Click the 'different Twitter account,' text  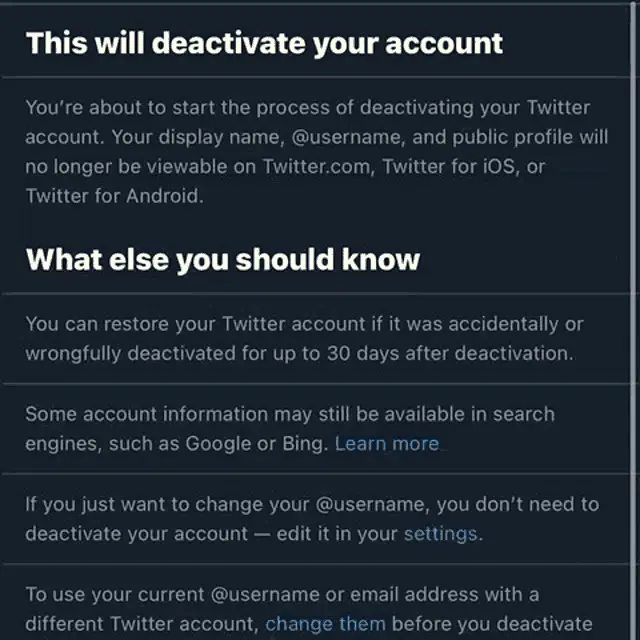click(142, 624)
